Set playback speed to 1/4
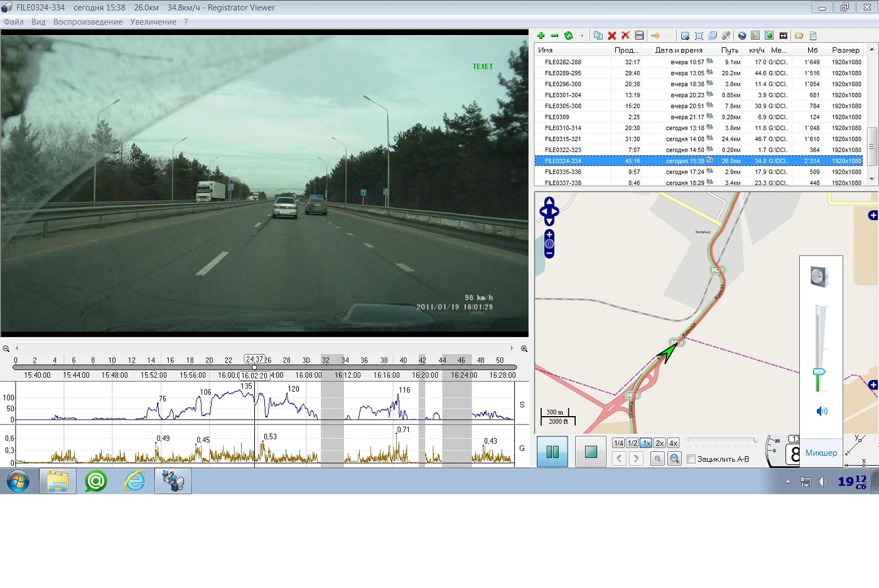Viewport: 879px width, 588px height. point(618,443)
